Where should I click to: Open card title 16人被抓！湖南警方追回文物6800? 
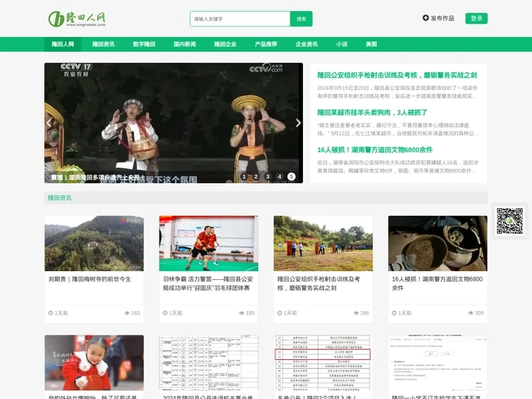point(437,284)
